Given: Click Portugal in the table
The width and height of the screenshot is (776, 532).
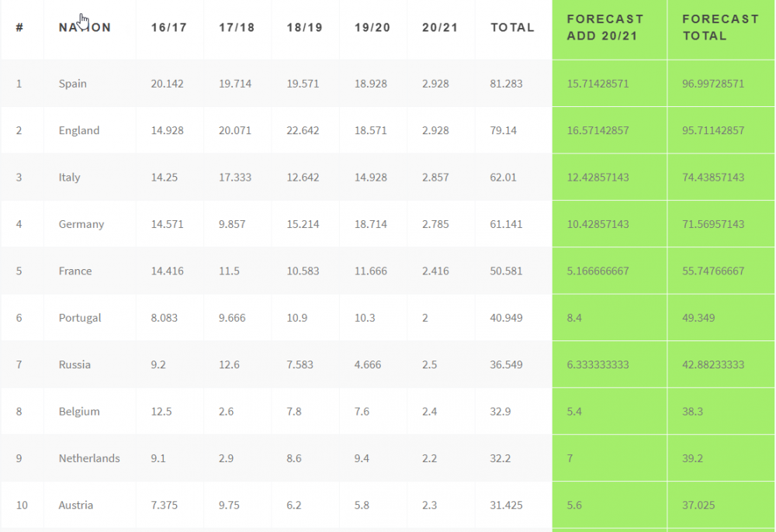Looking at the screenshot, I should tap(80, 318).
